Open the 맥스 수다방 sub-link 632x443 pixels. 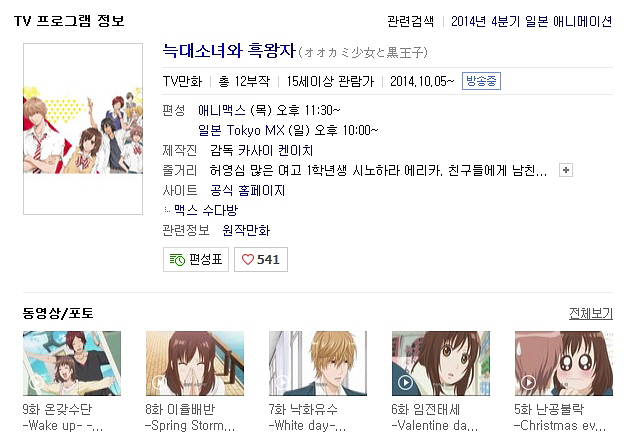coord(206,210)
